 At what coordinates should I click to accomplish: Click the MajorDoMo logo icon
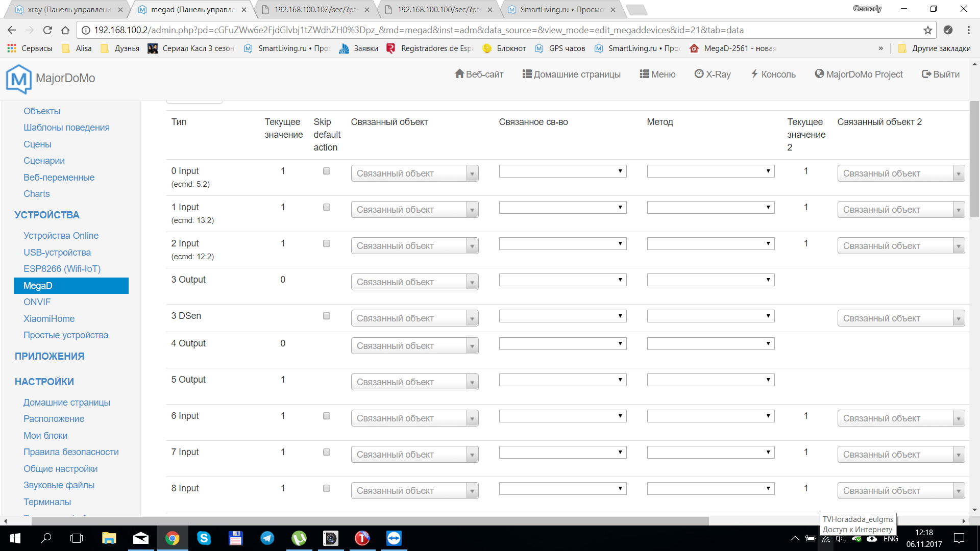pos(19,79)
